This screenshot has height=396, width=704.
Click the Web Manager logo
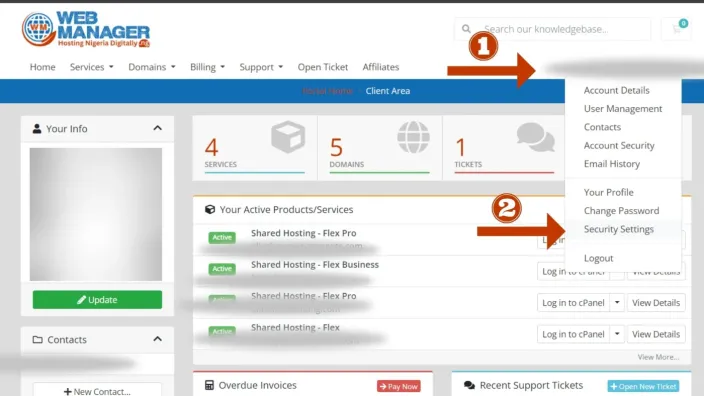86,29
